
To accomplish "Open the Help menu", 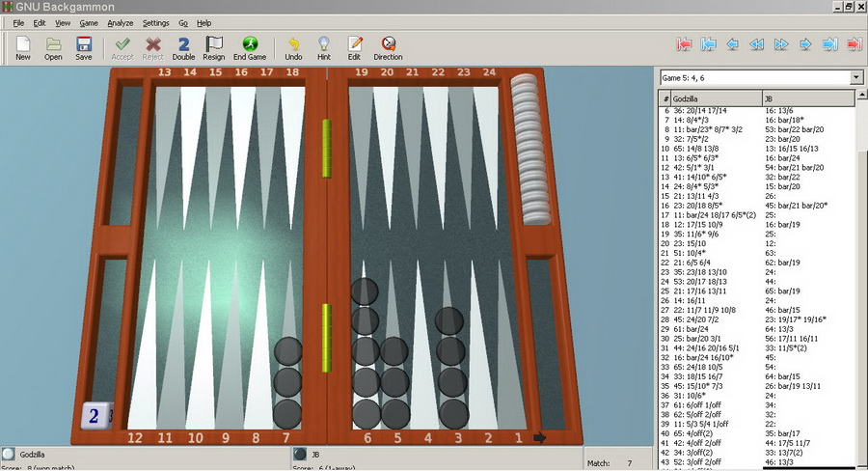I will click(203, 23).
